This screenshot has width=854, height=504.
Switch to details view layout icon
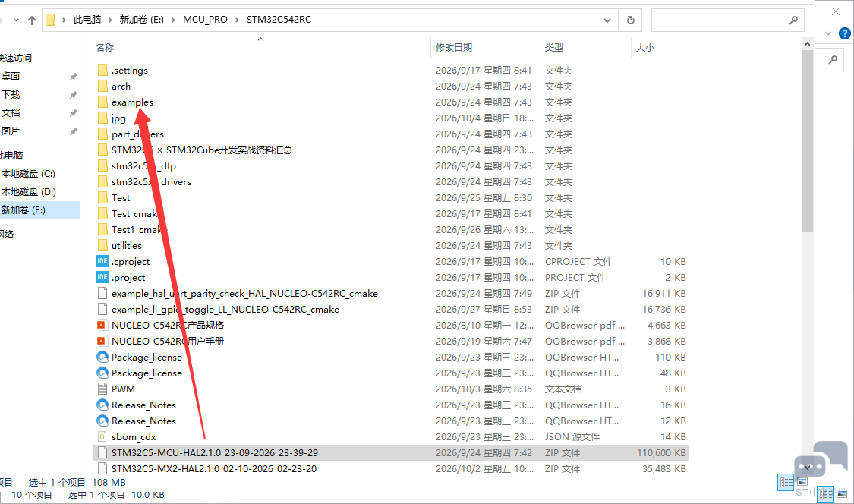coord(786,482)
